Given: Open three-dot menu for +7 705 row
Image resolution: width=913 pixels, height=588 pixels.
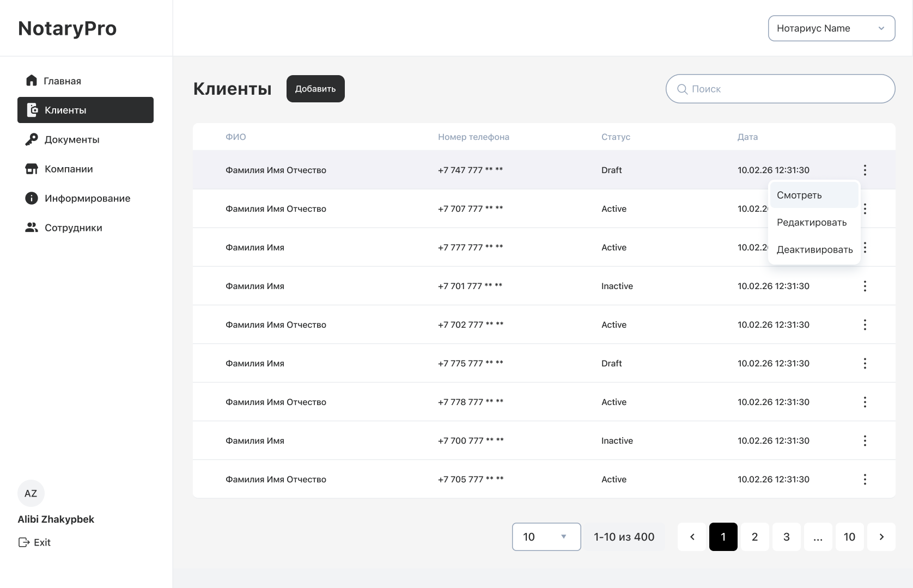Looking at the screenshot, I should 865,479.
